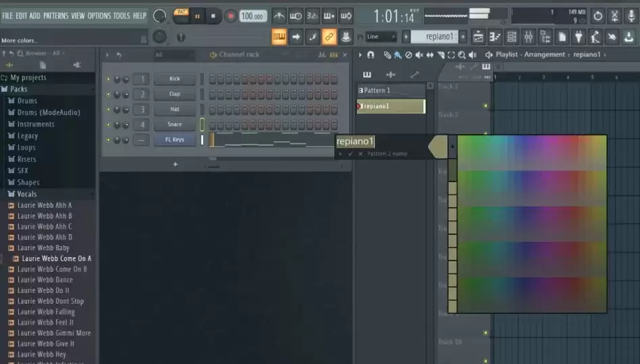Select the Draw pencil tool in Playlist
640x364 pixels.
coord(387,55)
